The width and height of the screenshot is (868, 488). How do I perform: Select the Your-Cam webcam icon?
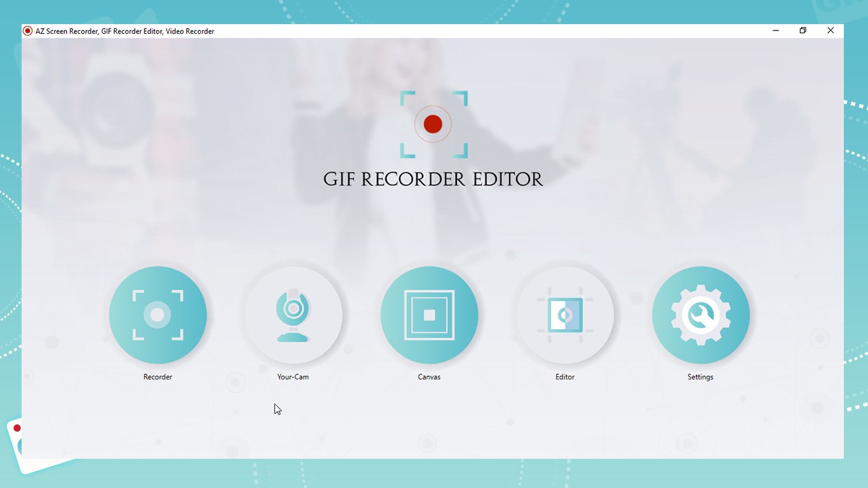[293, 315]
